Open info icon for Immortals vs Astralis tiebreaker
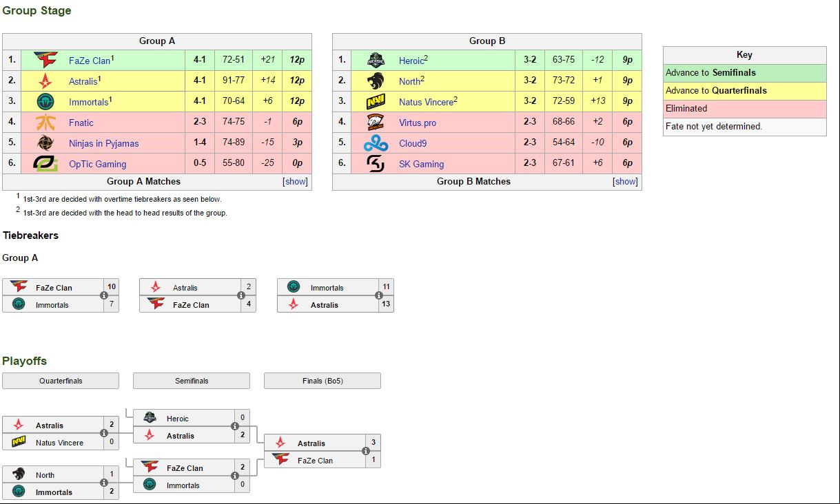This screenshot has width=840, height=504. pos(379,295)
